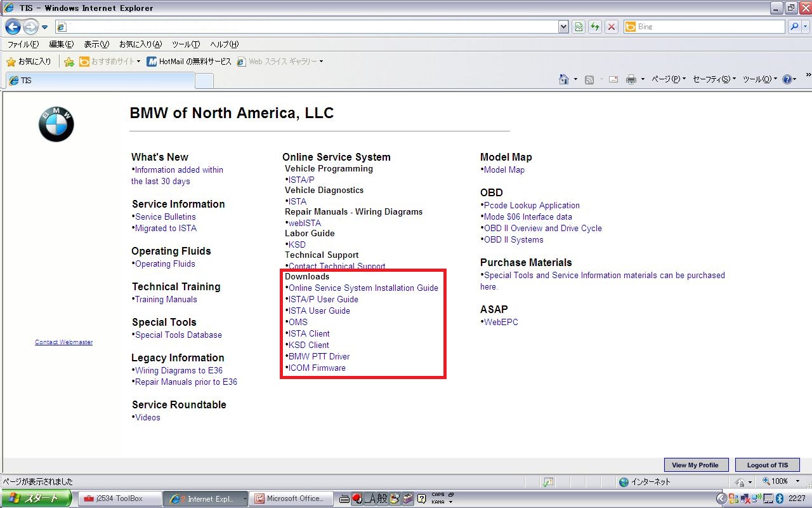Expand the address bar history dropdown
Viewport: 812px width, 508px height.
tap(563, 27)
